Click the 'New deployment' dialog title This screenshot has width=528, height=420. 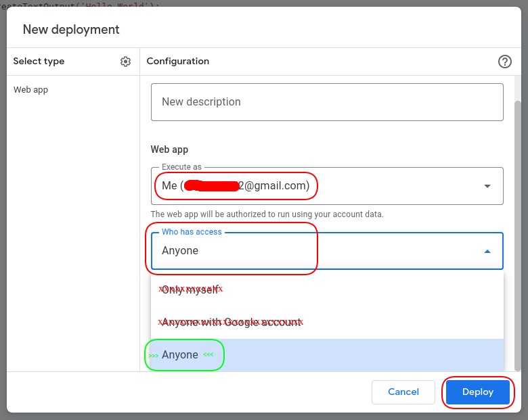pos(71,30)
